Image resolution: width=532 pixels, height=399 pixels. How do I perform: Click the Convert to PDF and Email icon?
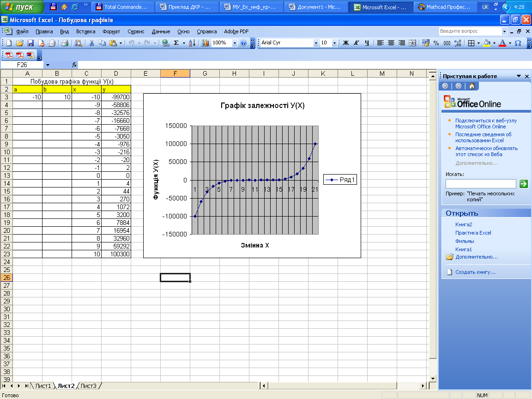[20, 55]
